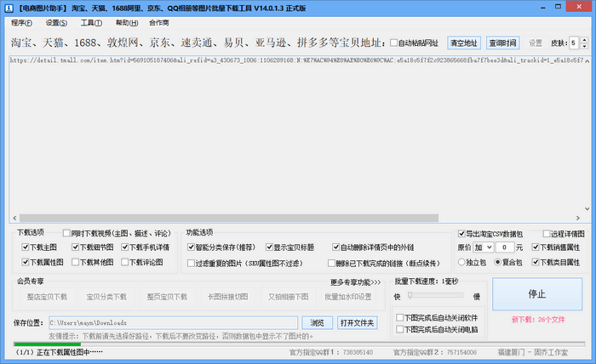Click the 原价 amount input field

(505, 247)
